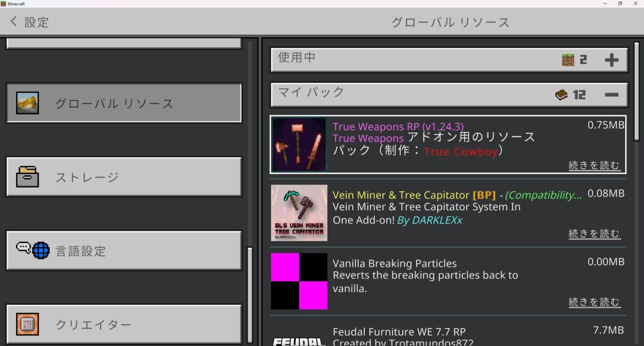Click the storage drawer icon next to ストレージ
Image resolution: width=644 pixels, height=346 pixels.
(x=28, y=177)
